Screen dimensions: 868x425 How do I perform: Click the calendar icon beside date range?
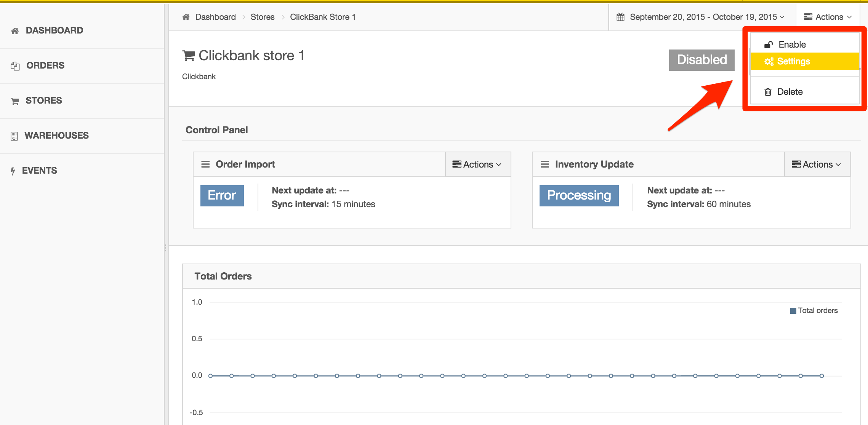[x=620, y=17]
